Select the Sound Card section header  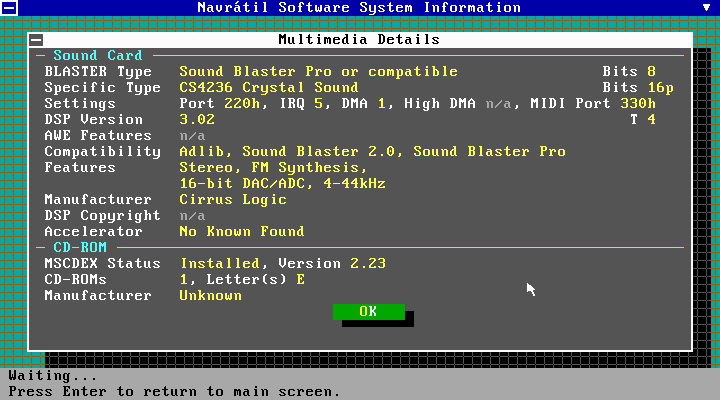coord(97,56)
